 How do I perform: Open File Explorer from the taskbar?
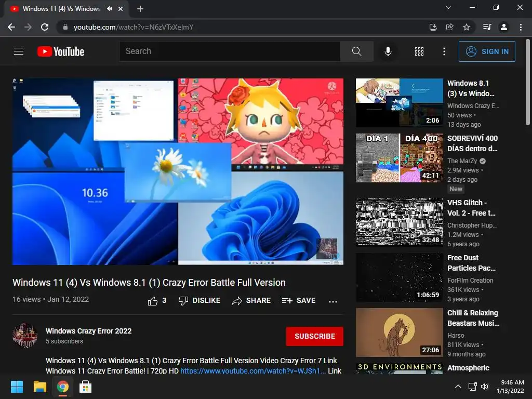(39, 387)
